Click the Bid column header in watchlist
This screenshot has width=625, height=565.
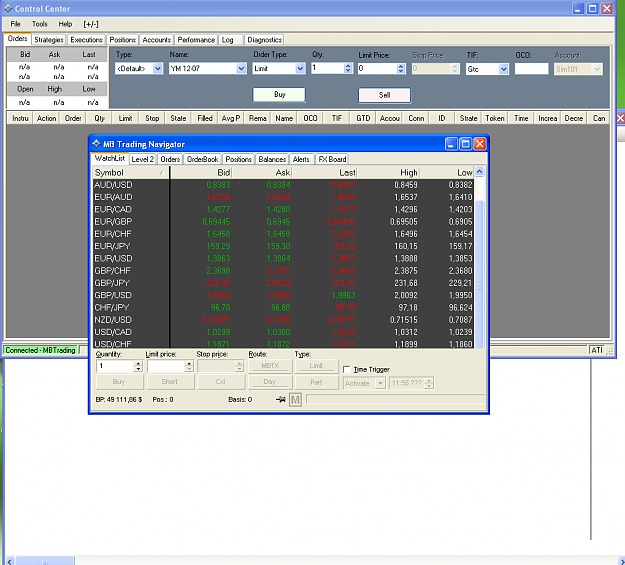[201, 173]
